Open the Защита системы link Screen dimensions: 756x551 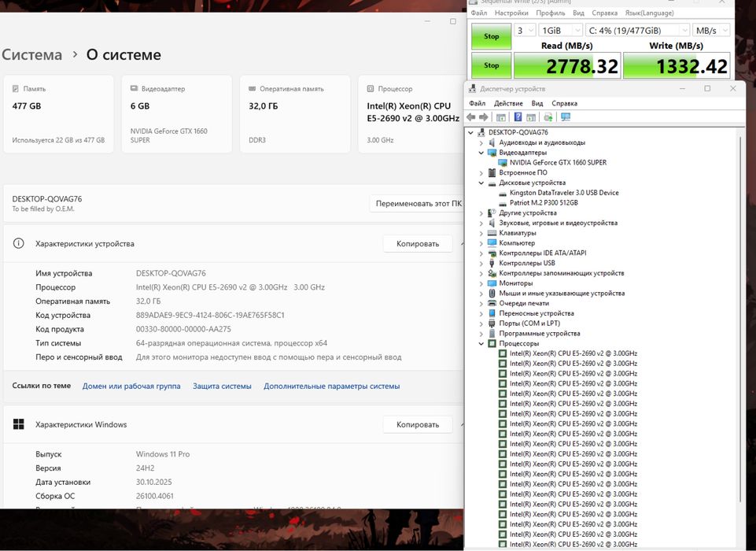(x=222, y=386)
